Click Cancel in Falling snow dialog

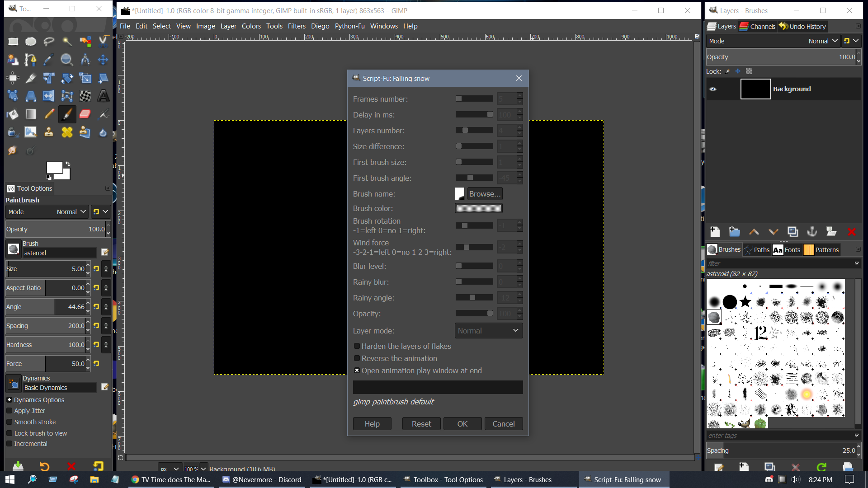tap(504, 424)
